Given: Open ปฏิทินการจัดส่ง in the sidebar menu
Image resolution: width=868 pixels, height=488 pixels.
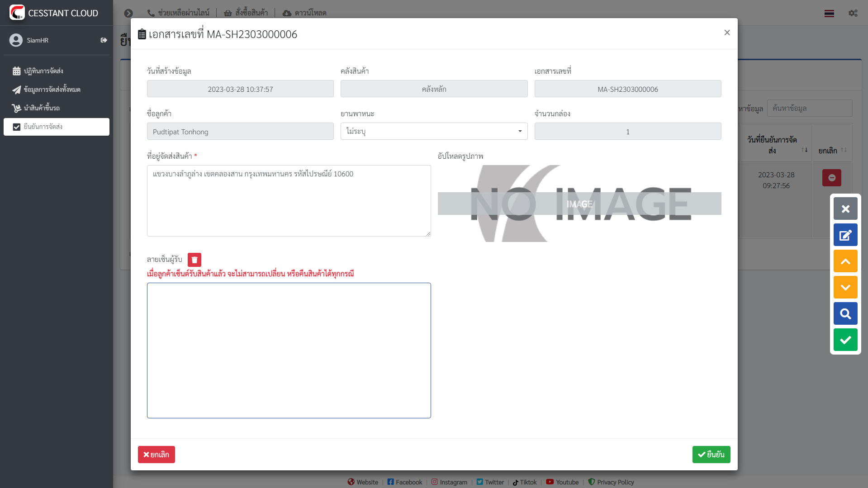Looking at the screenshot, I should (43, 71).
